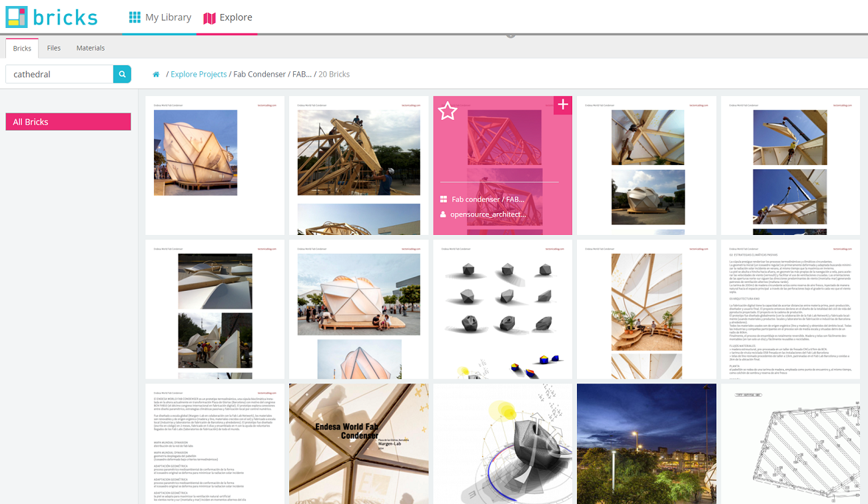Open the technical line drawing brick

point(791,443)
